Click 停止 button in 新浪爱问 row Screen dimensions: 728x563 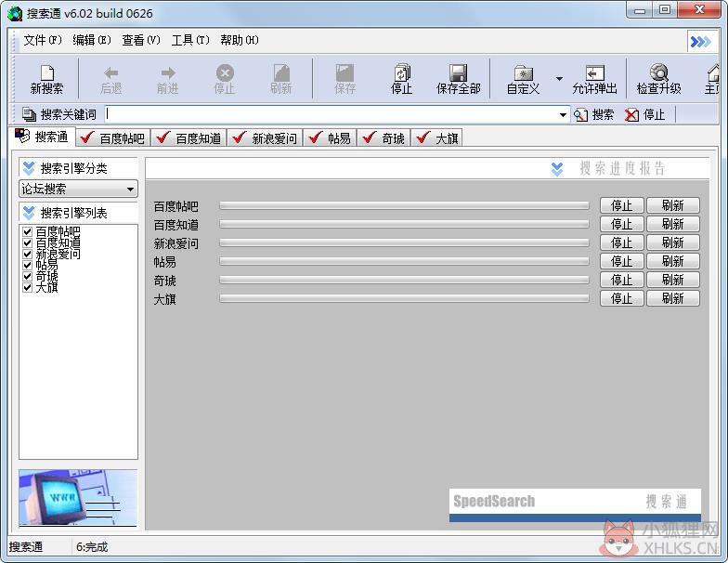622,242
